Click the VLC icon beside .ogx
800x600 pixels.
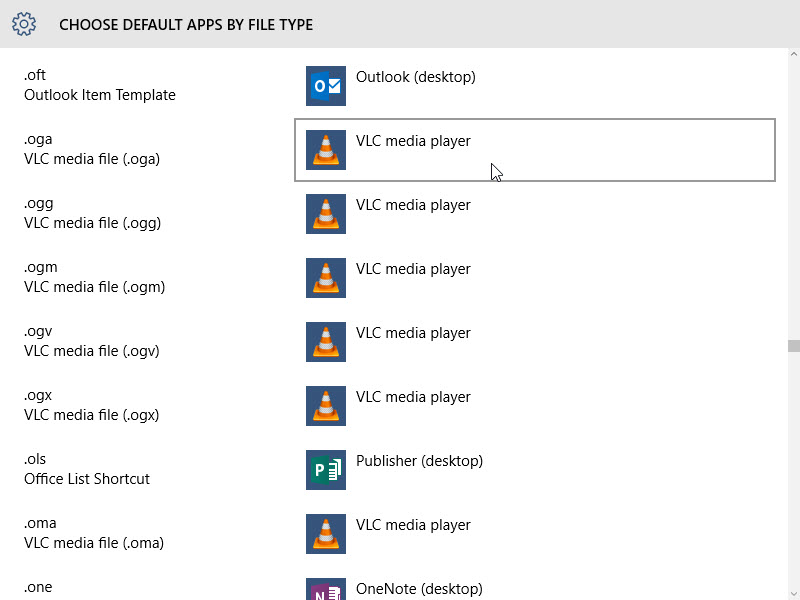point(325,406)
